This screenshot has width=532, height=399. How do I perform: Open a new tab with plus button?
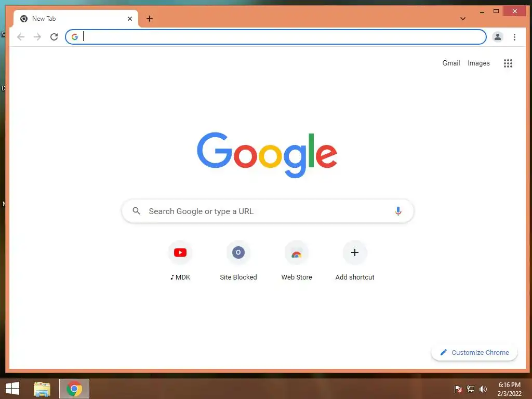click(x=150, y=19)
